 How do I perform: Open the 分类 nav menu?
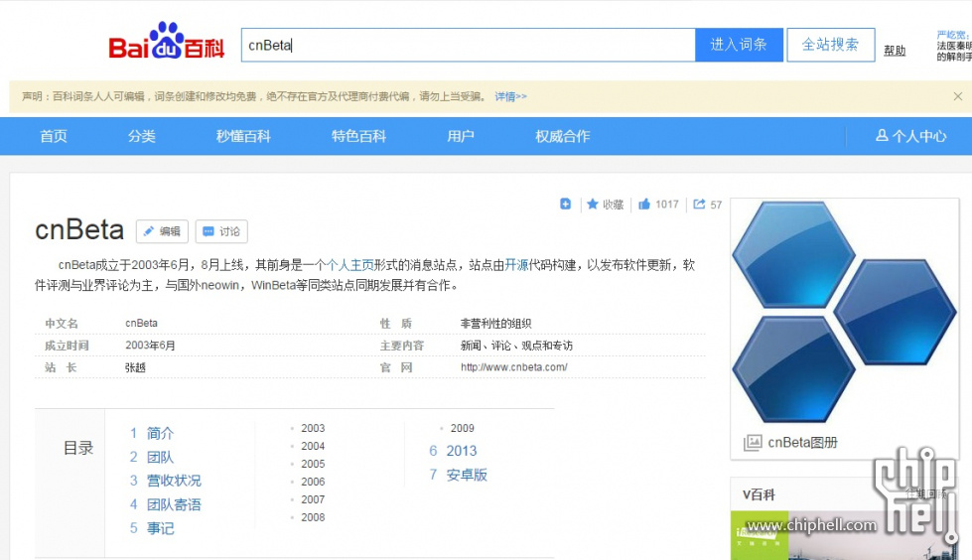tap(141, 136)
